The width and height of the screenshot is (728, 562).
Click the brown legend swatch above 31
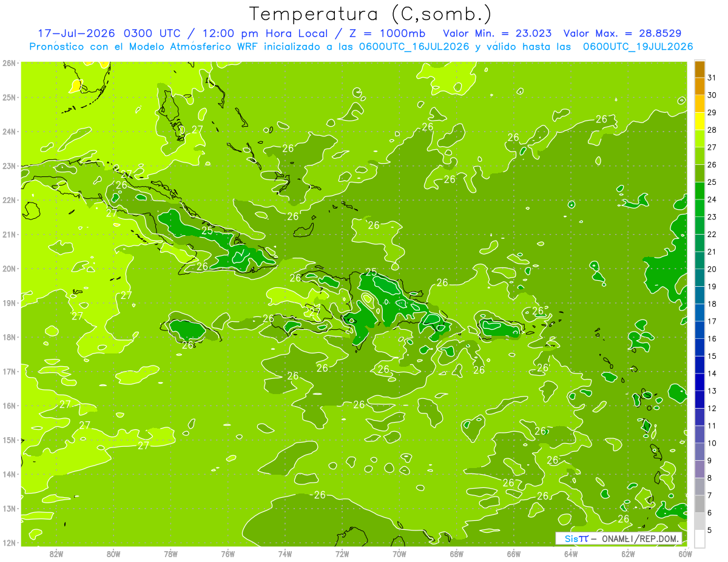(x=700, y=69)
